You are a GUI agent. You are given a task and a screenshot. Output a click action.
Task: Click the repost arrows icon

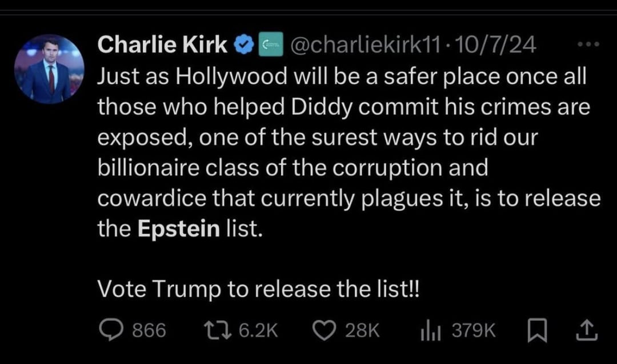click(217, 330)
